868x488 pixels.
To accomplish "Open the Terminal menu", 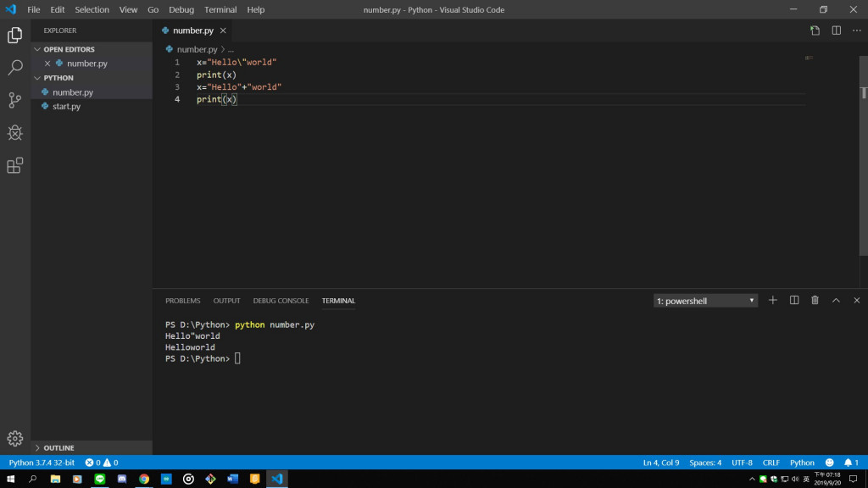I will (x=220, y=9).
